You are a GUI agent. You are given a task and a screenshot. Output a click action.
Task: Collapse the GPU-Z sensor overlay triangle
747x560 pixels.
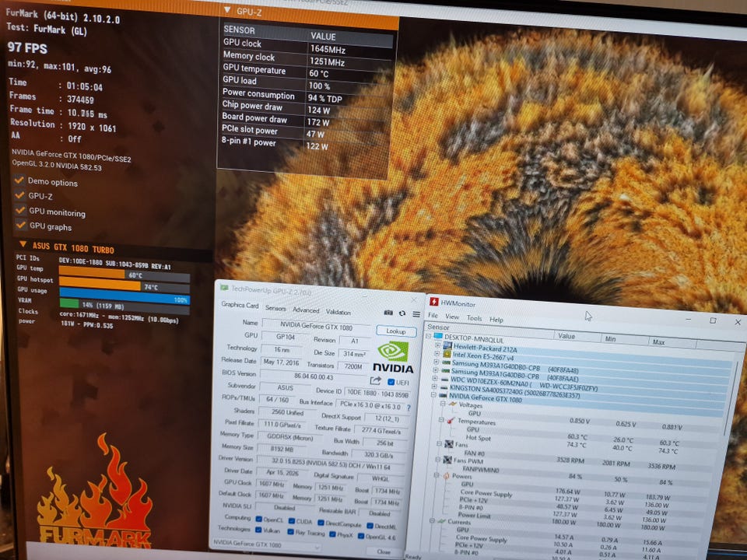pyautogui.click(x=226, y=10)
